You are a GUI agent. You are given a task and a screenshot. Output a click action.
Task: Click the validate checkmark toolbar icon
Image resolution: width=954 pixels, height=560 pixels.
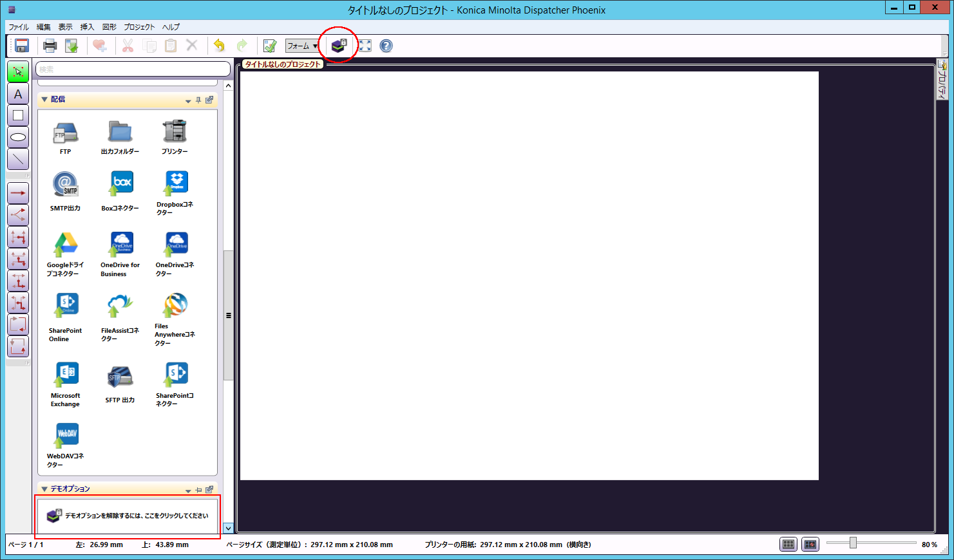pos(270,46)
